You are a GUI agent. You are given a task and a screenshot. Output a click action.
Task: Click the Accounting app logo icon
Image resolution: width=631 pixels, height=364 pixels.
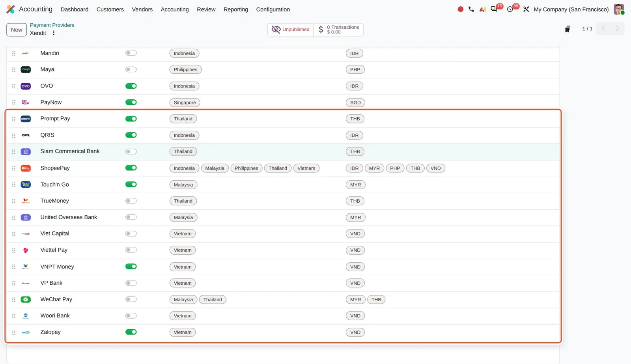pyautogui.click(x=11, y=9)
